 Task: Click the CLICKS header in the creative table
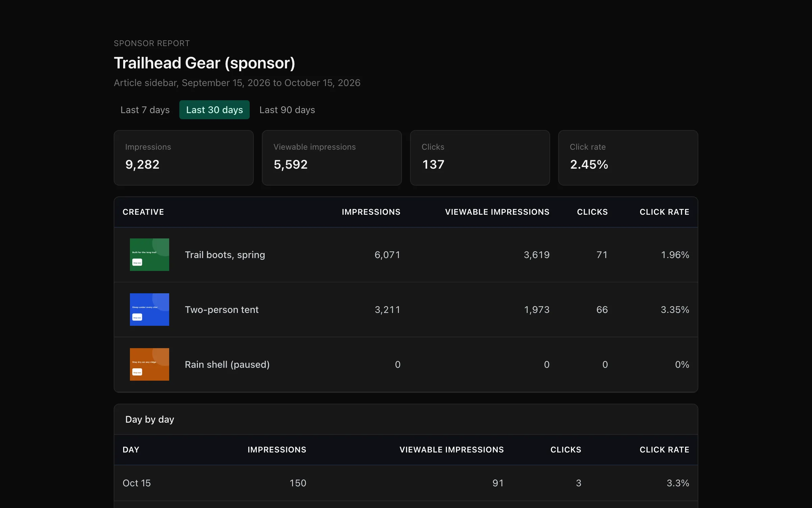pyautogui.click(x=592, y=212)
